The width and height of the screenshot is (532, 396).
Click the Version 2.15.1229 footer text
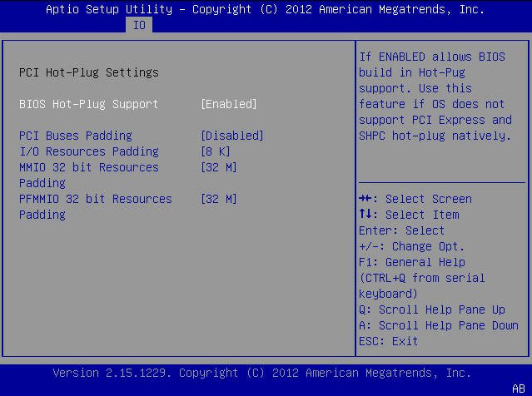pos(262,373)
